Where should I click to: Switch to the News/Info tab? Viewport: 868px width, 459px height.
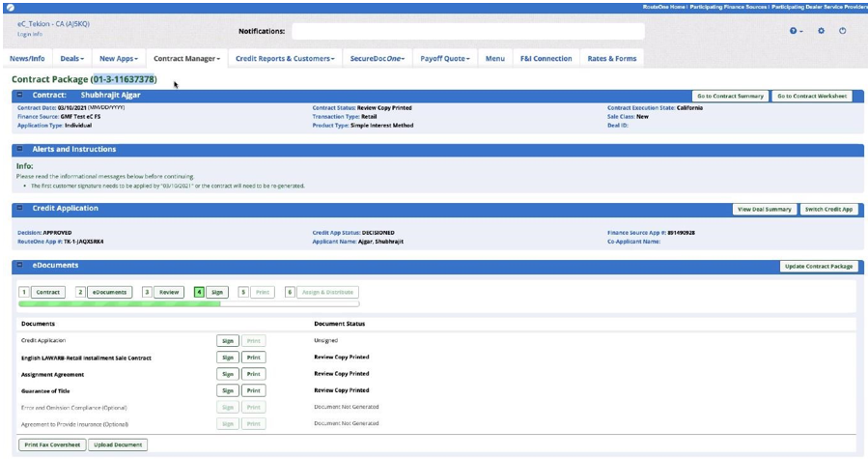tap(27, 58)
